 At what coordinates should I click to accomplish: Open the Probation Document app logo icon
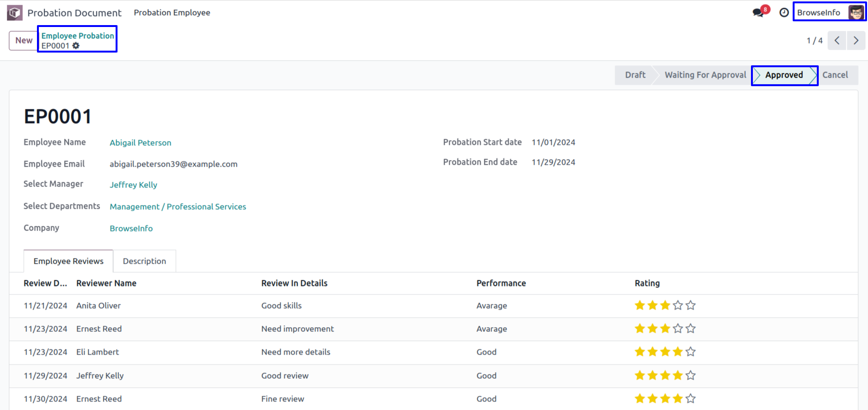click(15, 13)
